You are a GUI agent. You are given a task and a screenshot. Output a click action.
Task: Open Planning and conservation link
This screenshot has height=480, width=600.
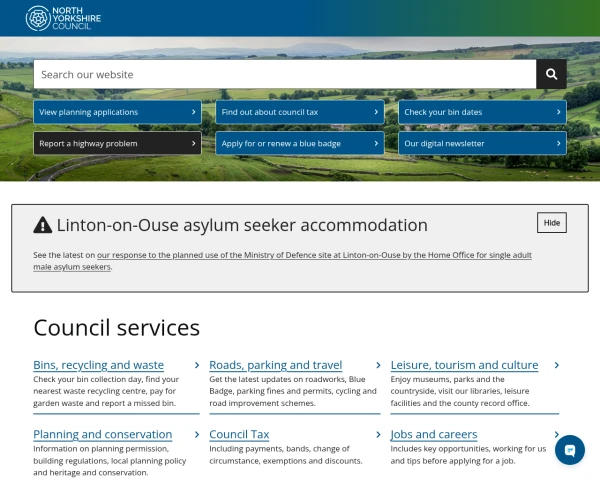click(103, 434)
